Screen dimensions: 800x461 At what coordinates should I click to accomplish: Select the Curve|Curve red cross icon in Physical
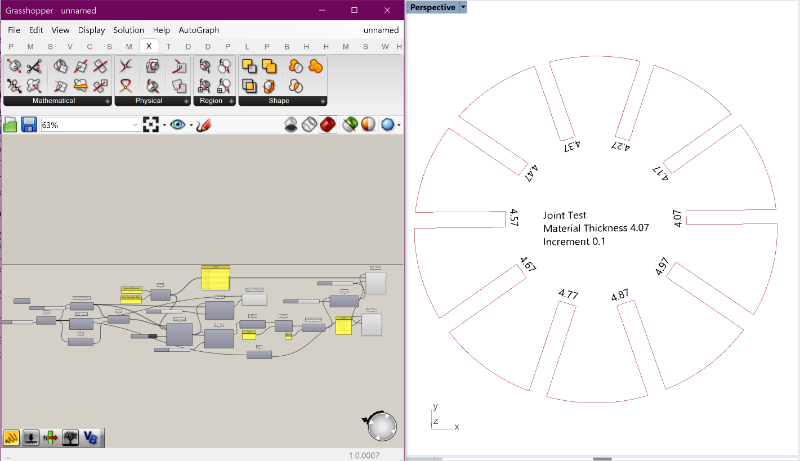(x=126, y=66)
